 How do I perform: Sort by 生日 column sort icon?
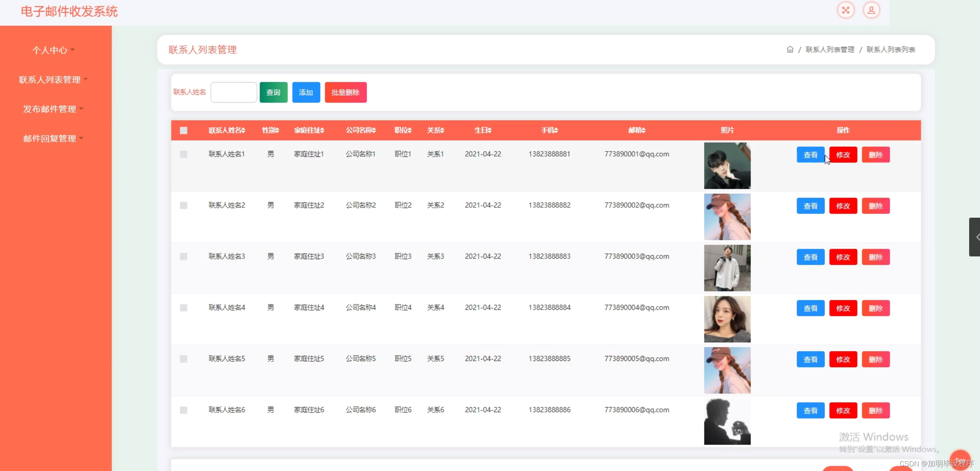pos(490,131)
